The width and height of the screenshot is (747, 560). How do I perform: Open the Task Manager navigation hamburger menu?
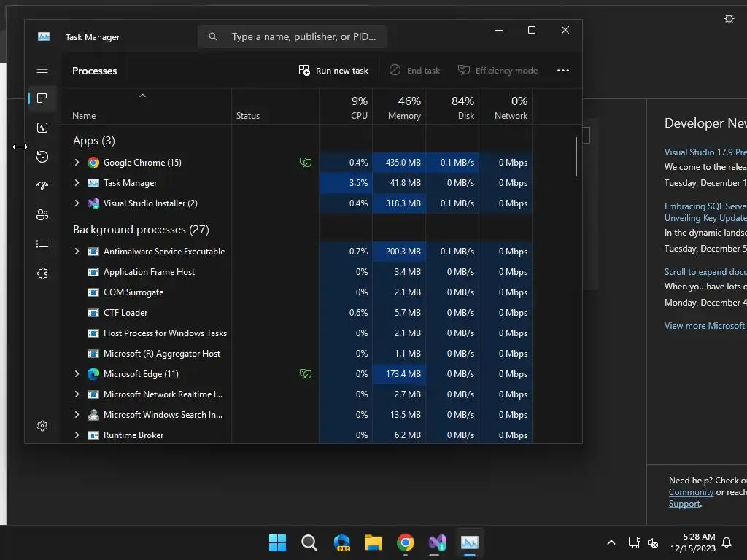[42, 69]
